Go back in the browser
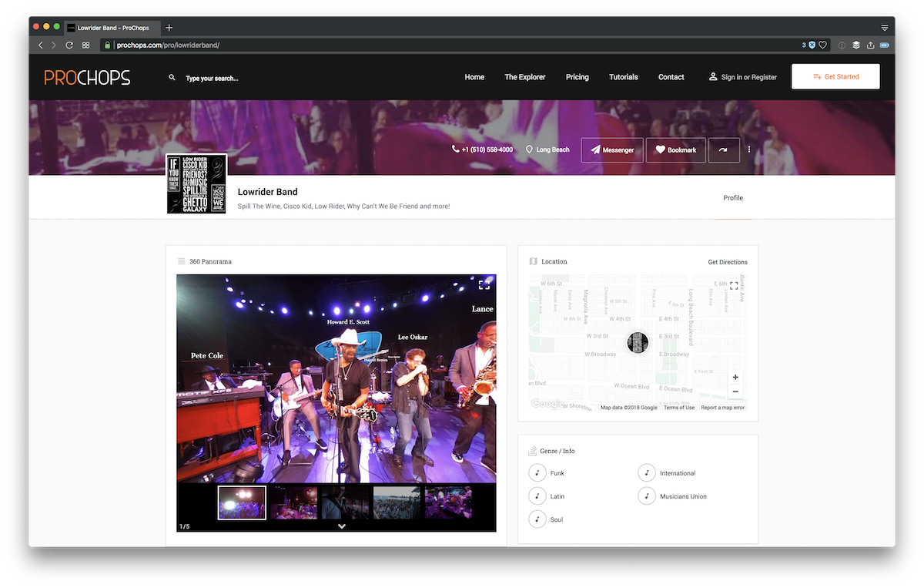Screen dimensions: 924x588 pos(41,45)
